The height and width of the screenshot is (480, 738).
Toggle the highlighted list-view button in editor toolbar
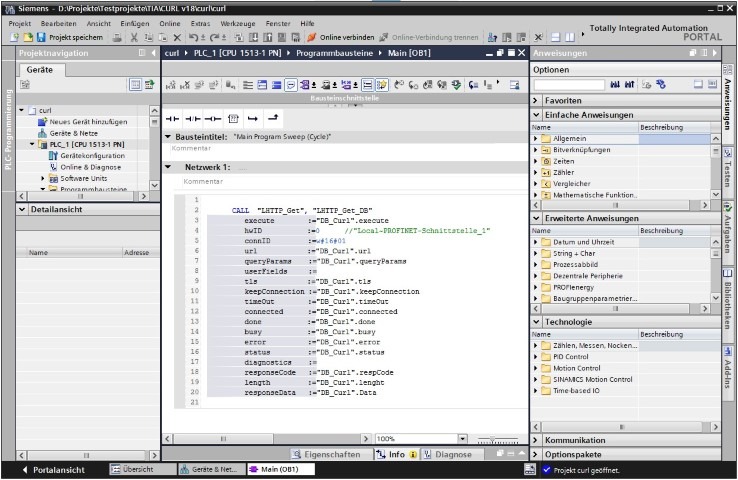tap(368, 85)
